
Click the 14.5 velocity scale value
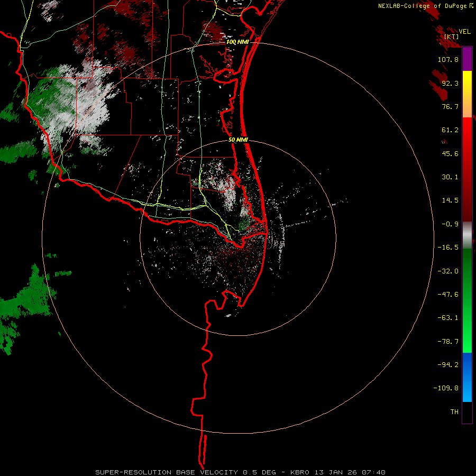[450, 200]
